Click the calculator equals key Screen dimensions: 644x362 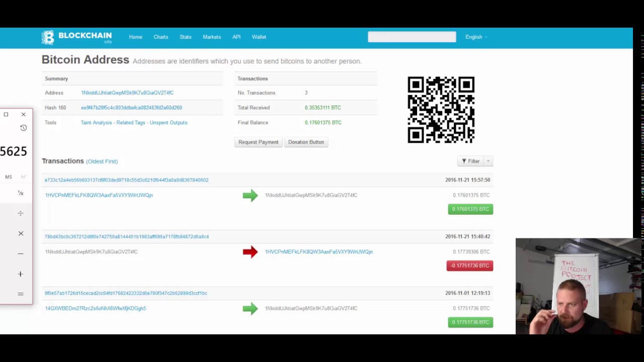[21, 294]
